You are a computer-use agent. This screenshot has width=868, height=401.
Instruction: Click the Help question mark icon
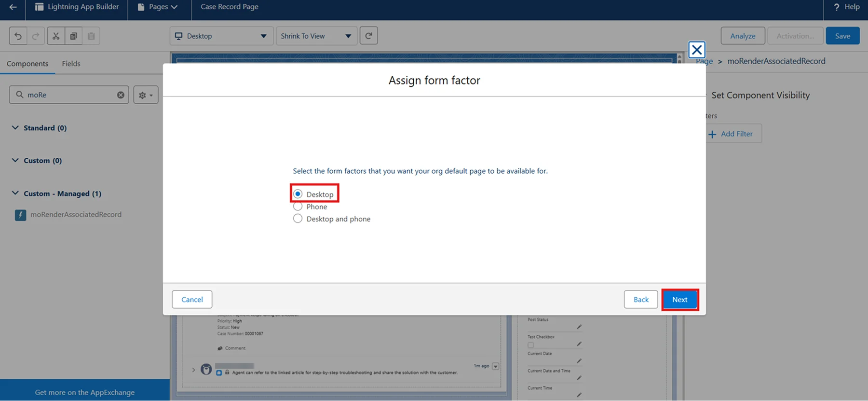(837, 7)
